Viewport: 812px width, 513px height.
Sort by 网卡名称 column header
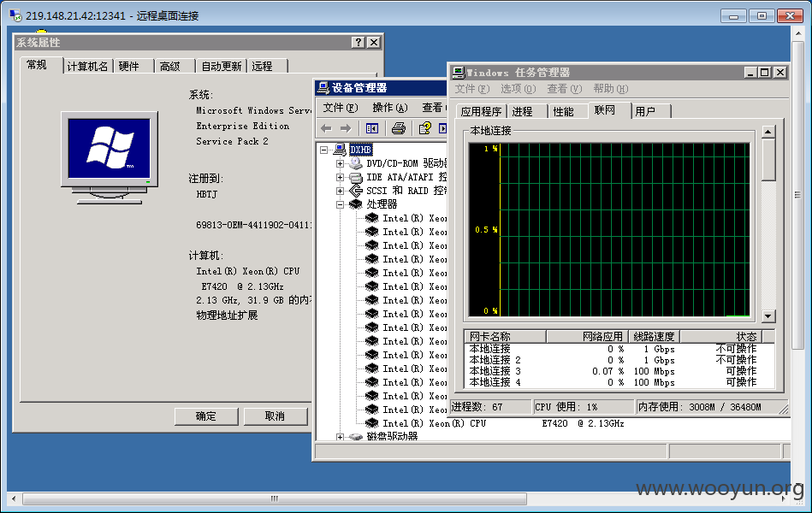point(505,337)
